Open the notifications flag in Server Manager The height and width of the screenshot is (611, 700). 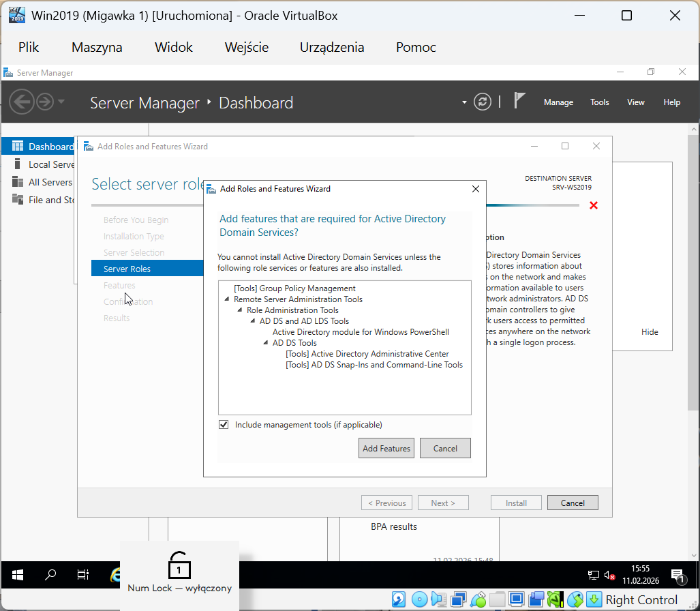pyautogui.click(x=519, y=100)
